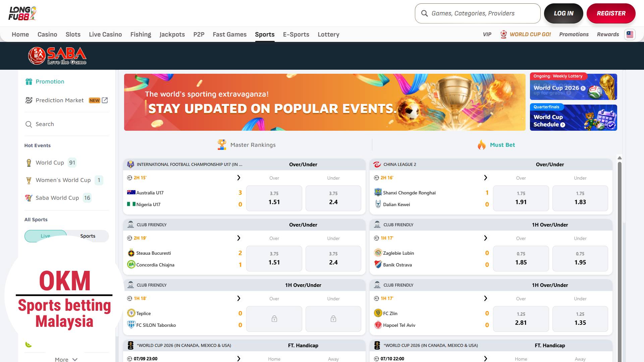The height and width of the screenshot is (362, 644).
Task: Expand the Steaua Bucuresti match details
Action: (239, 238)
